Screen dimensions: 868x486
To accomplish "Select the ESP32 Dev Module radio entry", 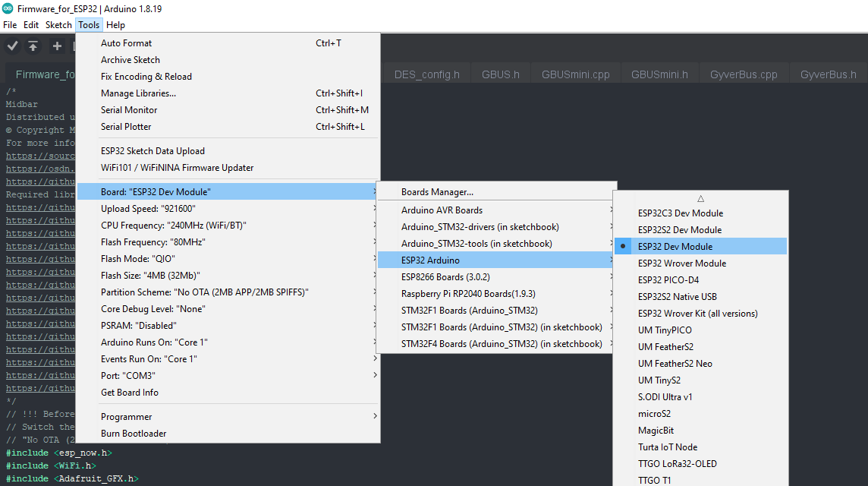I will click(700, 246).
